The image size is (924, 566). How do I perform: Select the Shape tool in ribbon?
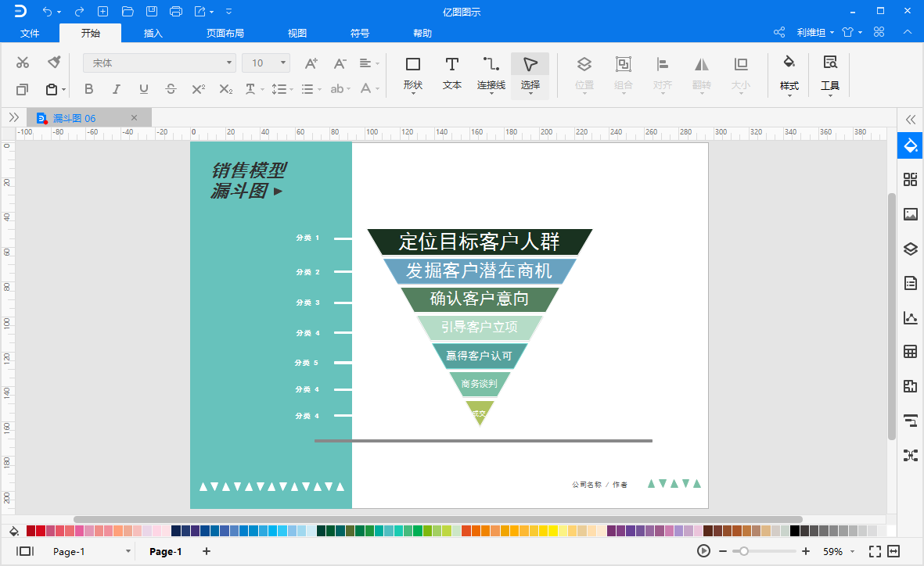click(x=413, y=74)
